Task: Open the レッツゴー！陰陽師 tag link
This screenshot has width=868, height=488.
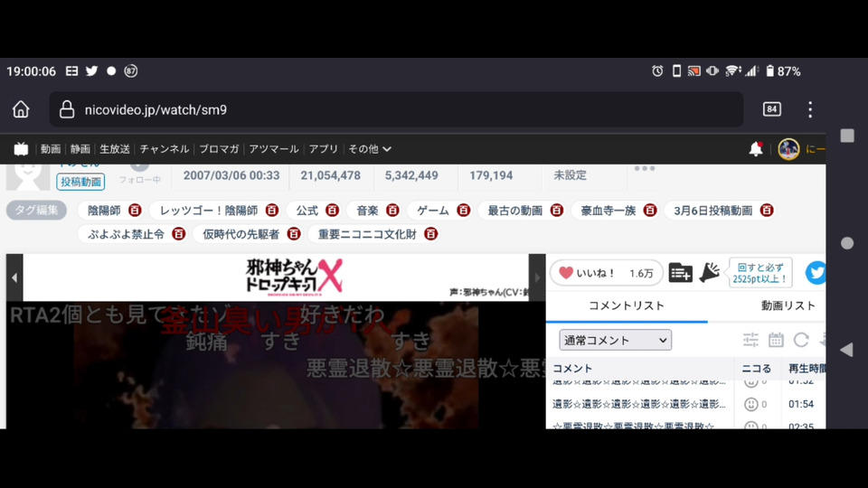Action: point(209,211)
